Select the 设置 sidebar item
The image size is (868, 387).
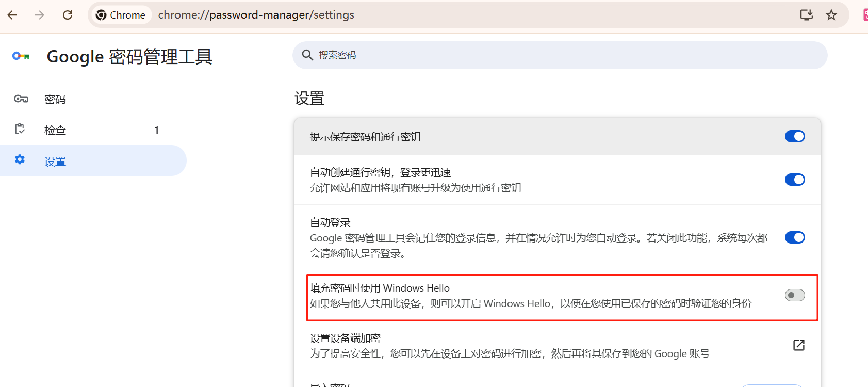[93, 161]
